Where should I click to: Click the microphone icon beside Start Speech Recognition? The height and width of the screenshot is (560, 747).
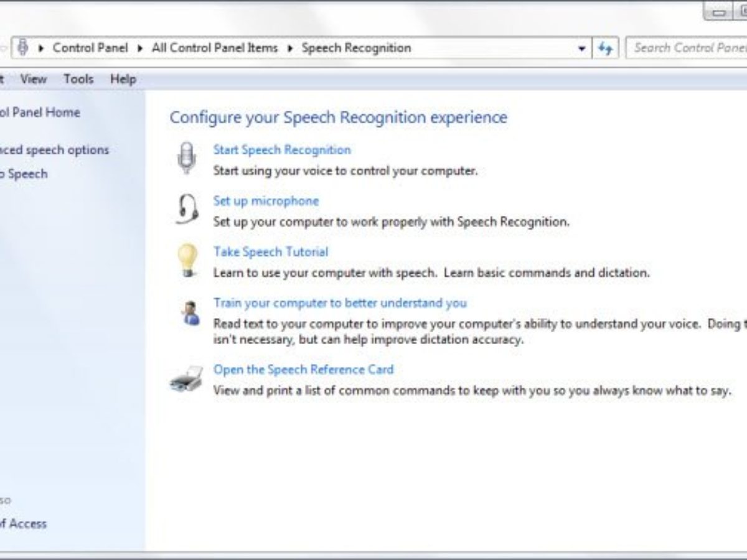186,158
